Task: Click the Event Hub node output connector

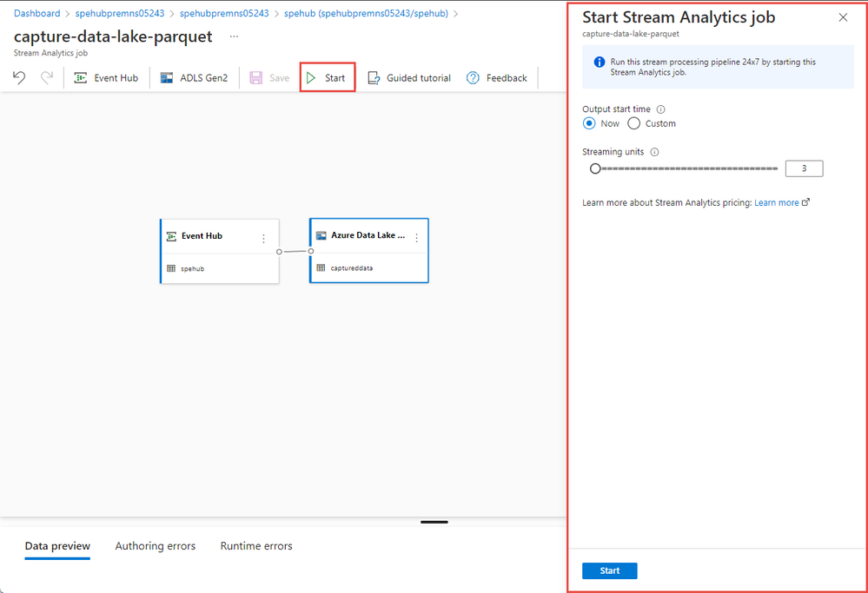Action: (279, 252)
